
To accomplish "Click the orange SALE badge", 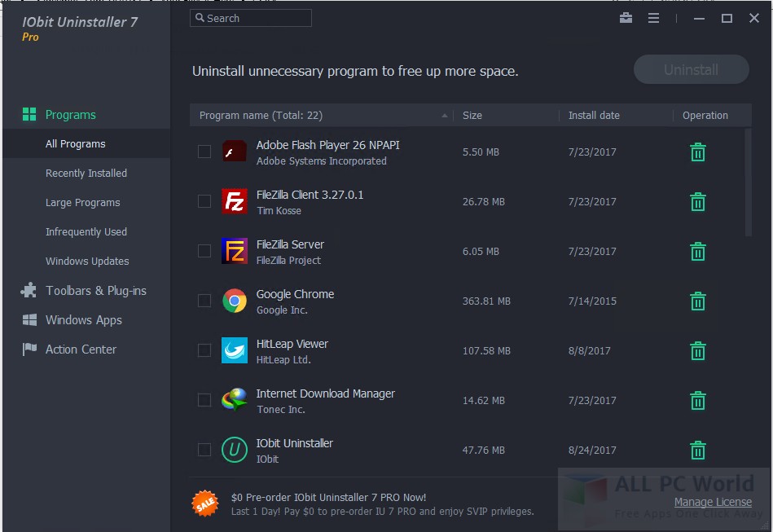I will tap(204, 503).
